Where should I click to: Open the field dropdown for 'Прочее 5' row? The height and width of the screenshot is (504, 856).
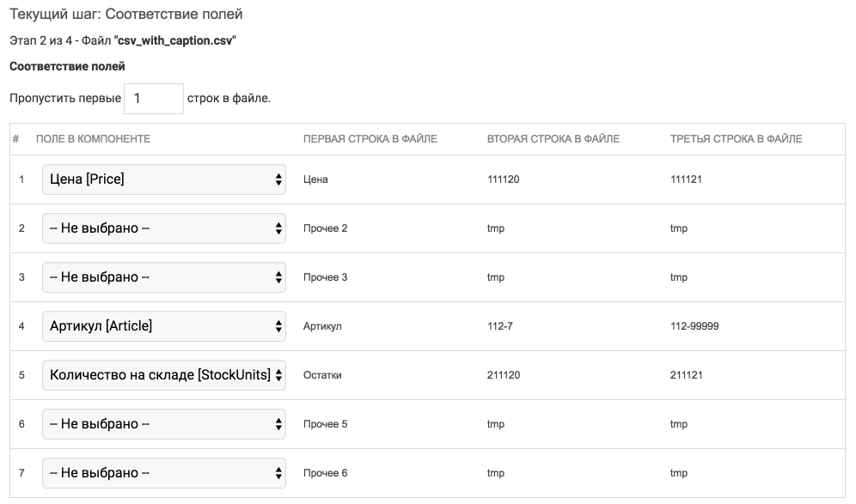tap(163, 424)
